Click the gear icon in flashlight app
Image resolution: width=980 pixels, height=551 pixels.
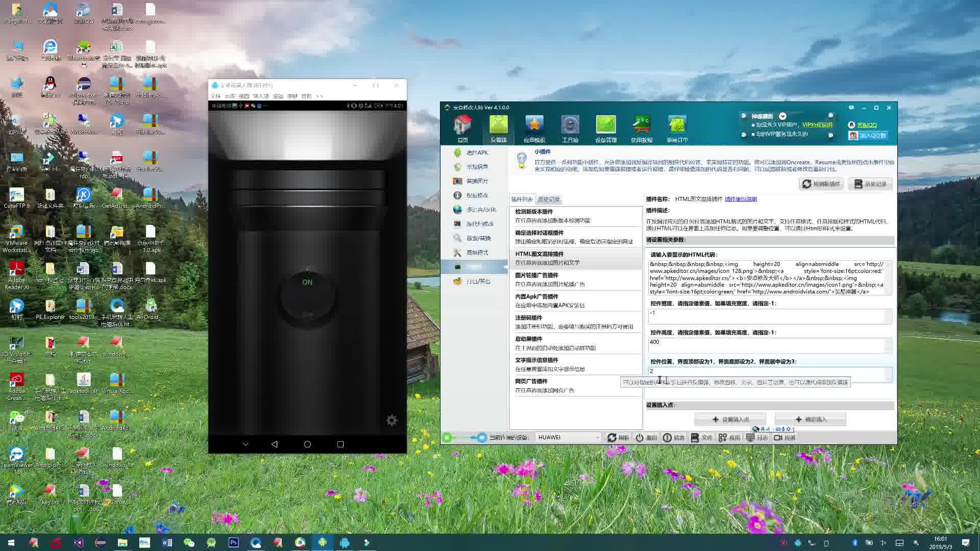pyautogui.click(x=391, y=420)
